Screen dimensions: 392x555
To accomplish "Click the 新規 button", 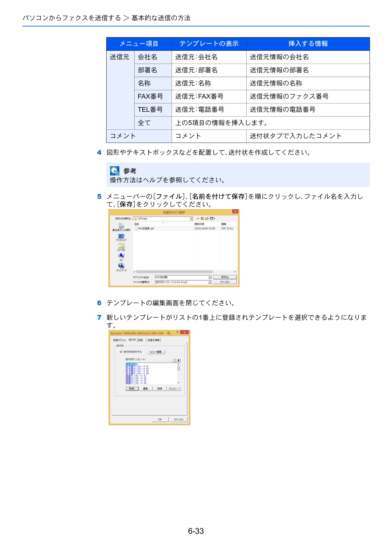I will [132, 389].
